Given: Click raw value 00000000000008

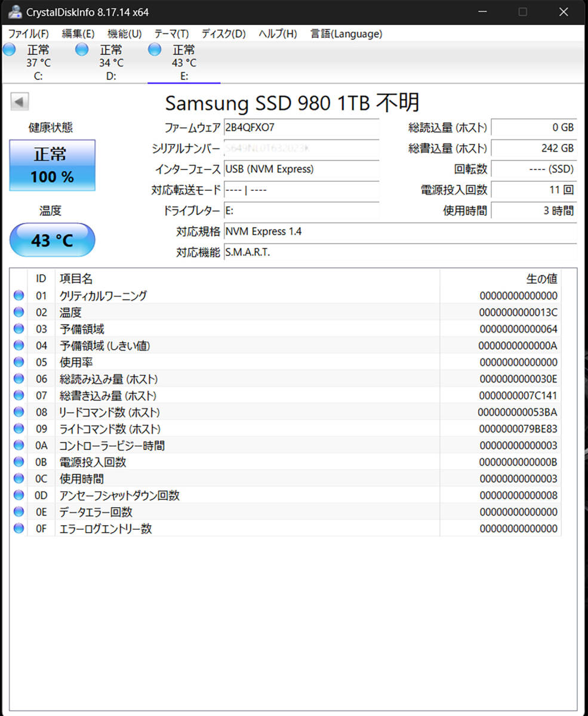Looking at the screenshot, I should (x=518, y=495).
